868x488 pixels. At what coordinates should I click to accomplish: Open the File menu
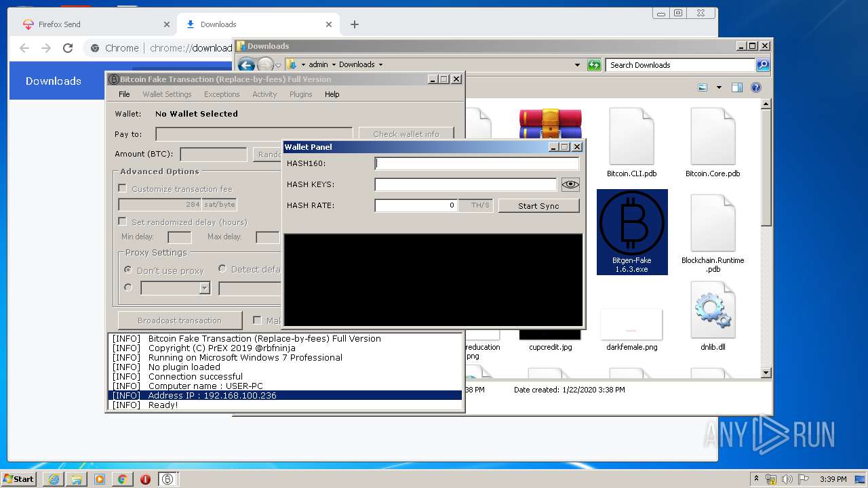(x=124, y=94)
